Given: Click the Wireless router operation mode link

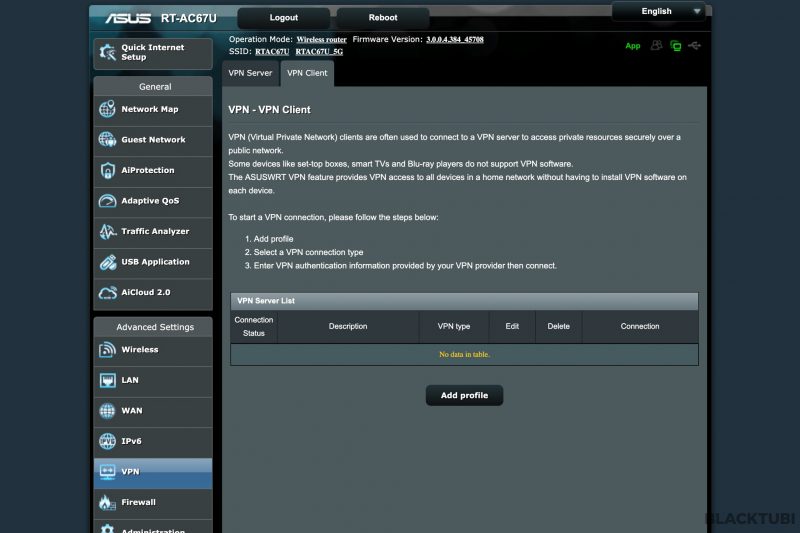Looking at the screenshot, I should [321, 40].
